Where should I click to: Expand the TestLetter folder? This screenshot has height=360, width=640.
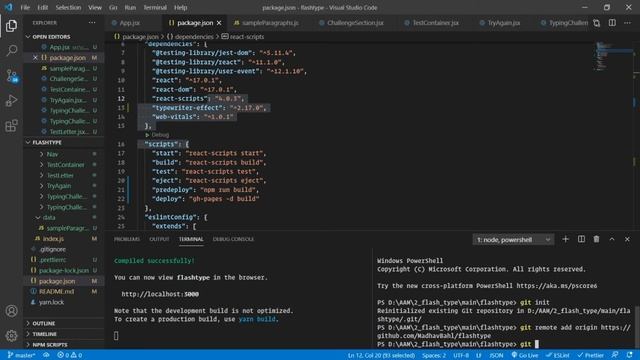[60, 176]
